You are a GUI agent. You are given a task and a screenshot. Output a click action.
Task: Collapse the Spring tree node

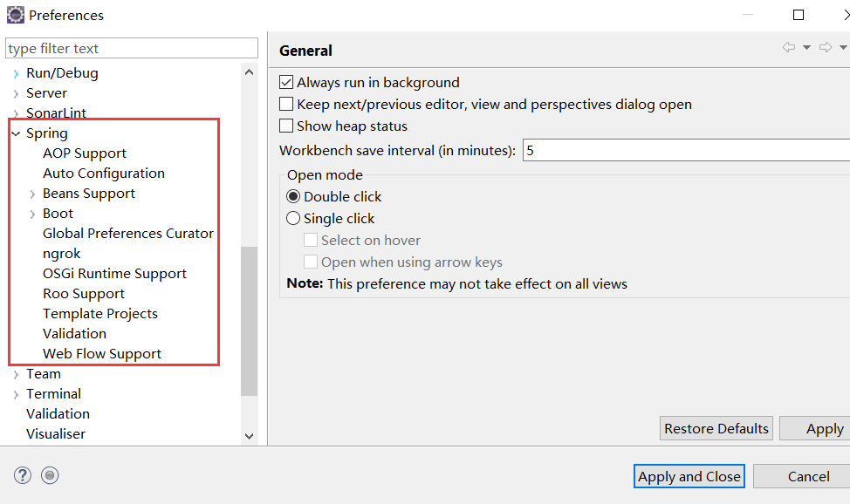[x=17, y=133]
